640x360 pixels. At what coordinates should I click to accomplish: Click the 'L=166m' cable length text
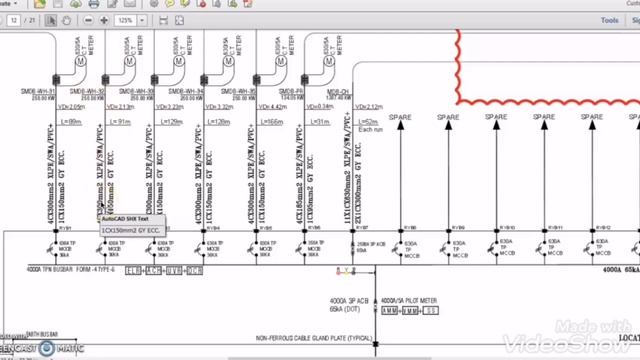[x=271, y=122]
